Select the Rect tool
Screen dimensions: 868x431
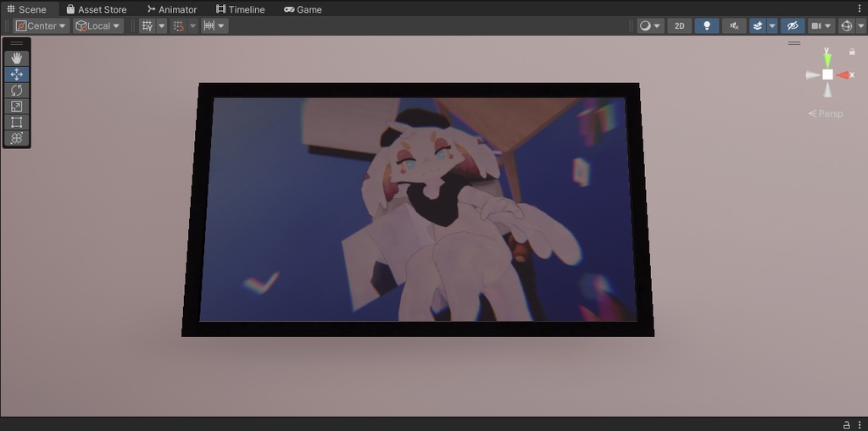tap(17, 122)
